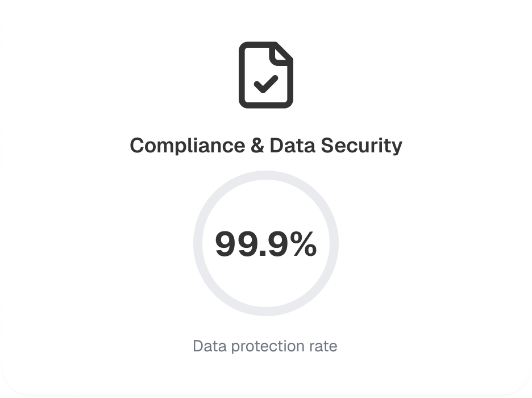
Task: Click the top of the progress ring
Action: 265,175
